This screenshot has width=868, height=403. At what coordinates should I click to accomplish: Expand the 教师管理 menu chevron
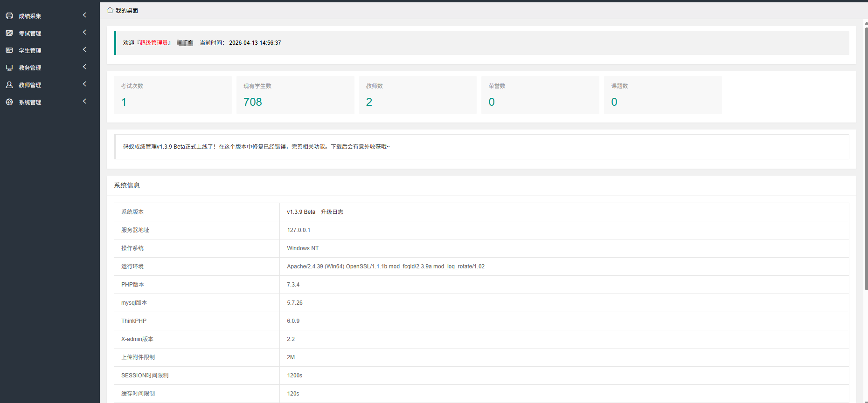point(84,84)
